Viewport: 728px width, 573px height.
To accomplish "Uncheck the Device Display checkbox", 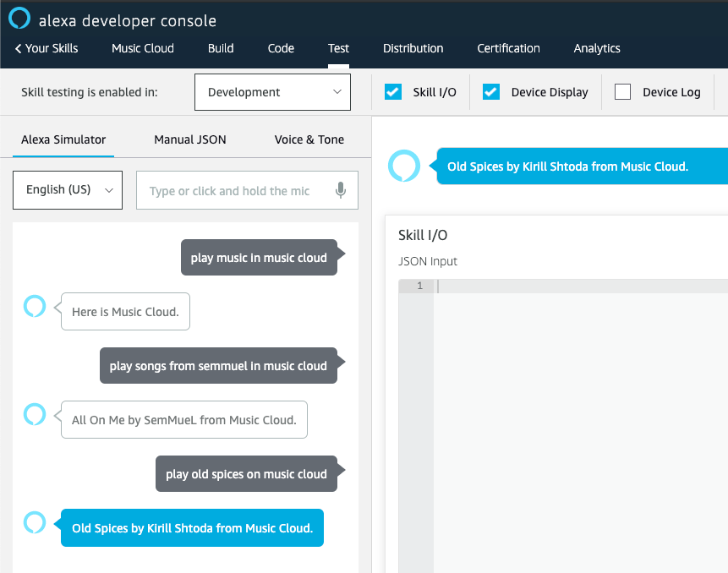I will coord(490,92).
